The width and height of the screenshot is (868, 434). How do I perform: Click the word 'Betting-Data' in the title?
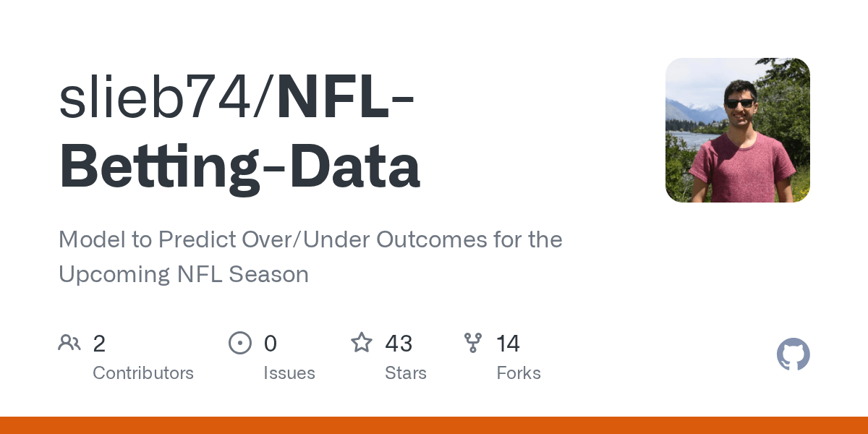click(x=239, y=166)
